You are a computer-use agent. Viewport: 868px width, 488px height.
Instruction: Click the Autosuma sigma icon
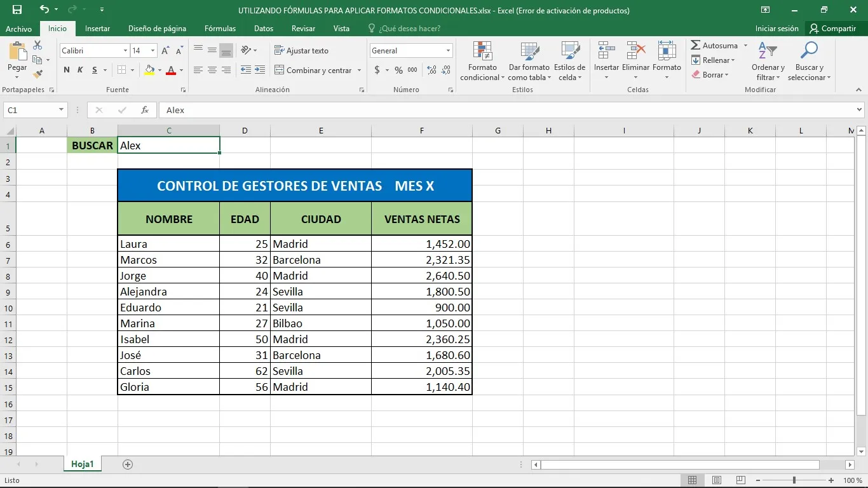696,46
